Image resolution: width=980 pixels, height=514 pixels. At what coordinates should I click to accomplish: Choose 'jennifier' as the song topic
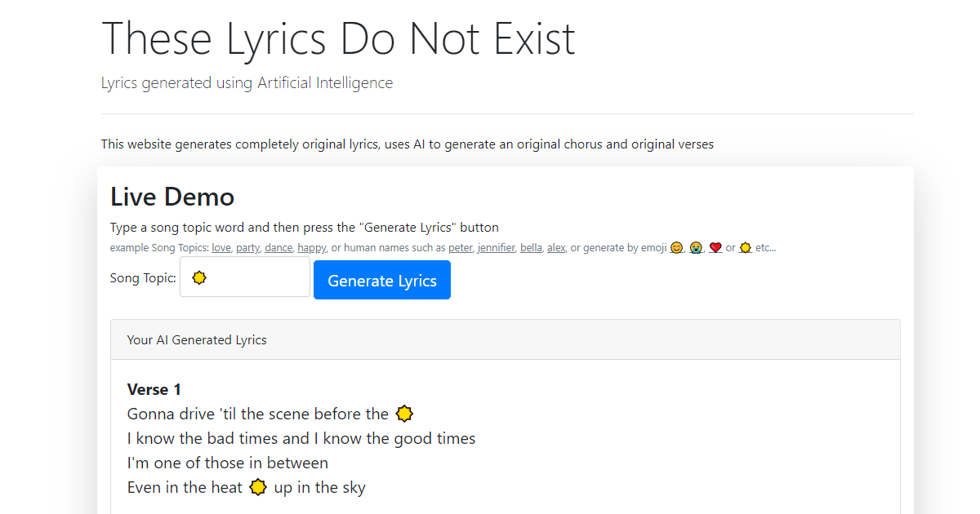[496, 247]
